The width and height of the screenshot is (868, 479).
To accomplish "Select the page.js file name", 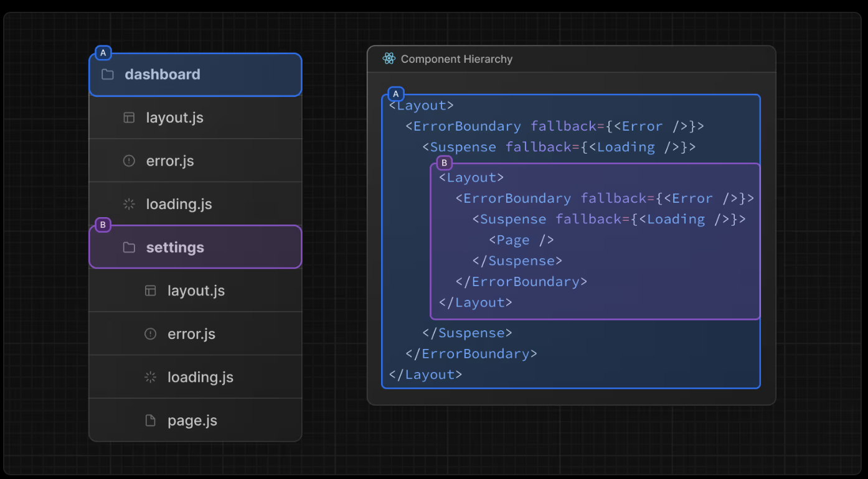I will click(x=192, y=421).
